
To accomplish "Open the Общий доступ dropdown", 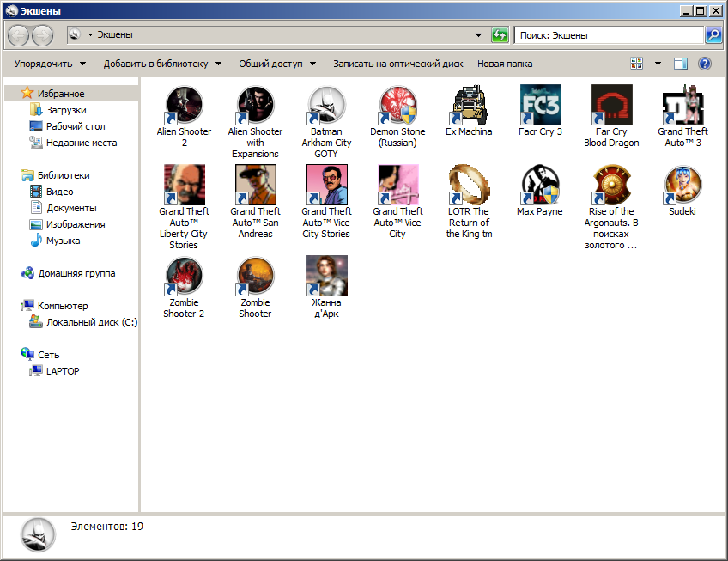I will (277, 64).
